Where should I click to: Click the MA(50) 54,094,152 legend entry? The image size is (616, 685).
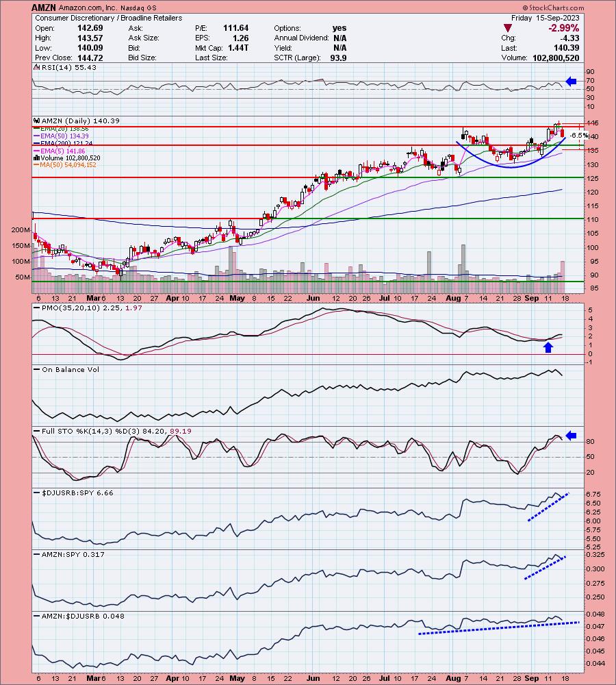pyautogui.click(x=68, y=165)
